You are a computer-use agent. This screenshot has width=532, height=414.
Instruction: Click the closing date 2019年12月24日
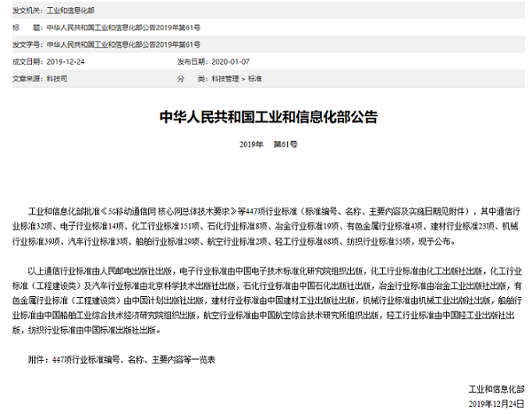click(494, 405)
